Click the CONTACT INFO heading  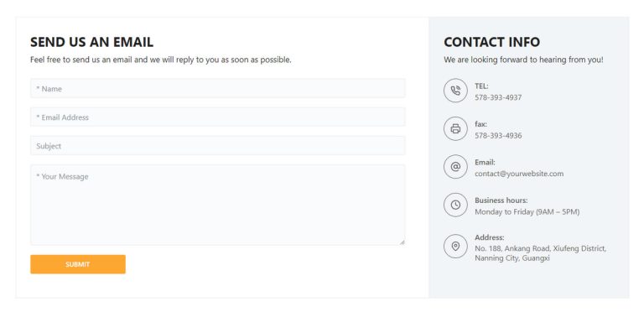click(491, 42)
